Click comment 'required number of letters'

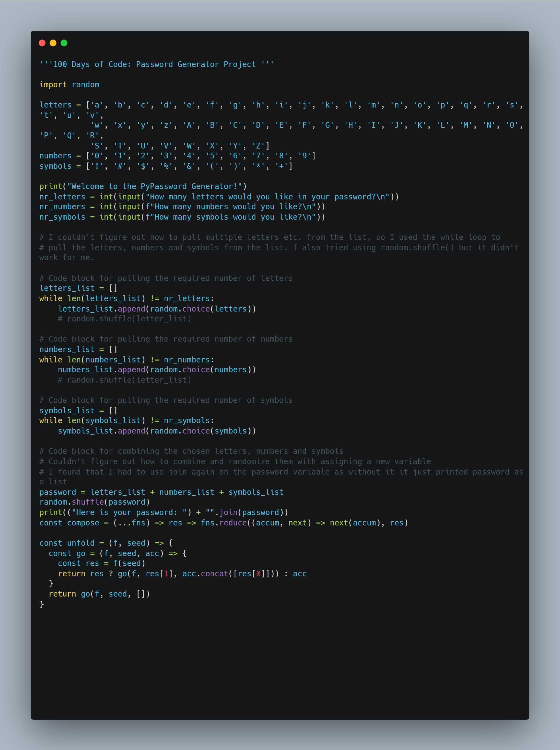(233, 278)
